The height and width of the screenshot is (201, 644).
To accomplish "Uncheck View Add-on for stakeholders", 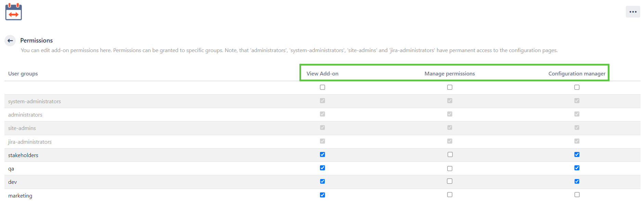I will (x=322, y=154).
